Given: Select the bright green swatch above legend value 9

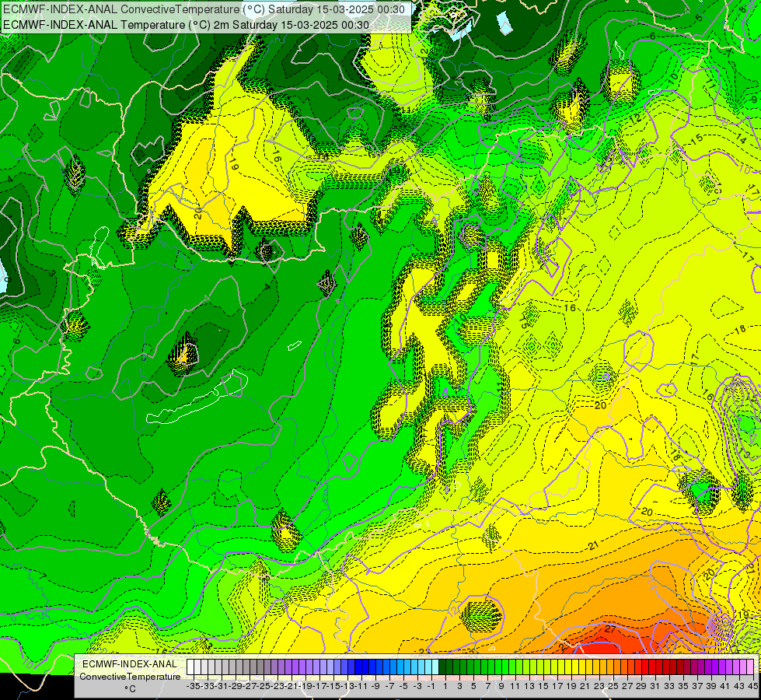Looking at the screenshot, I should [x=498, y=667].
